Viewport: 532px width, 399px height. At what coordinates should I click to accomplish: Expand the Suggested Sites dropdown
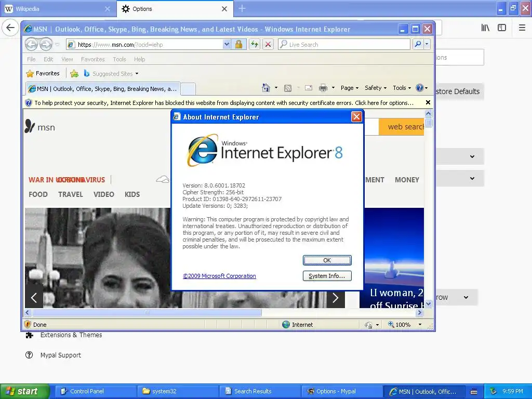137,74
